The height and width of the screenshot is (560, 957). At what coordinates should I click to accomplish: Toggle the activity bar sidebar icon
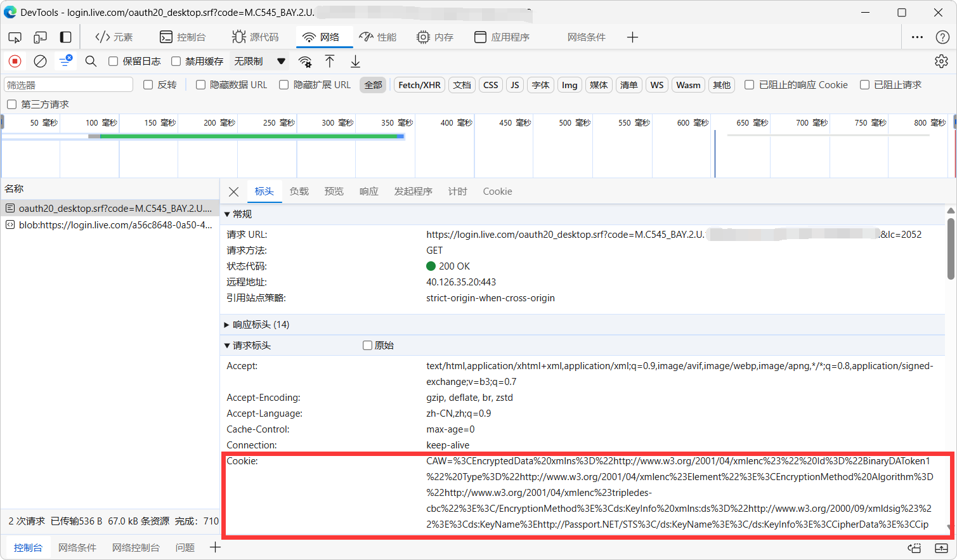65,37
